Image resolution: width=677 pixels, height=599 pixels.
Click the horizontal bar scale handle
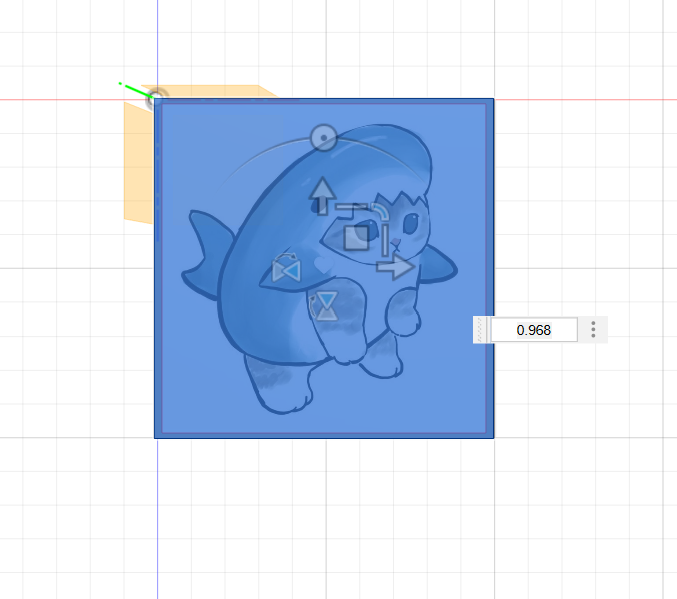(x=351, y=207)
